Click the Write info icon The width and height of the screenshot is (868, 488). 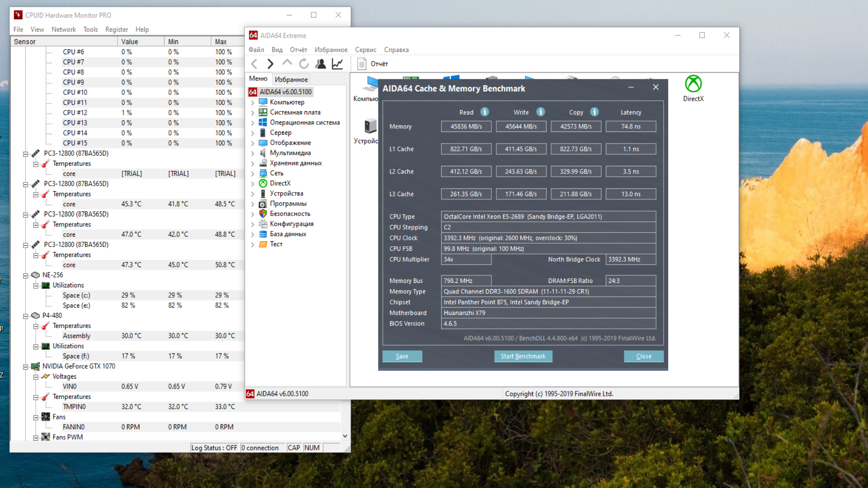(x=540, y=112)
